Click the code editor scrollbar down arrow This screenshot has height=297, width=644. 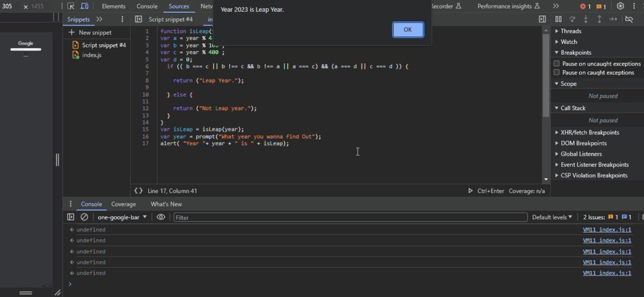pos(546,179)
